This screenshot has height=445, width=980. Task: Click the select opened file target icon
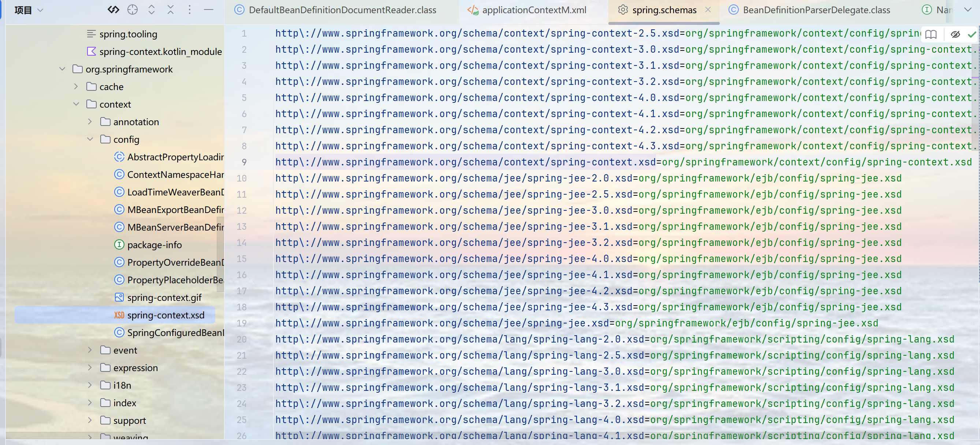coord(133,10)
